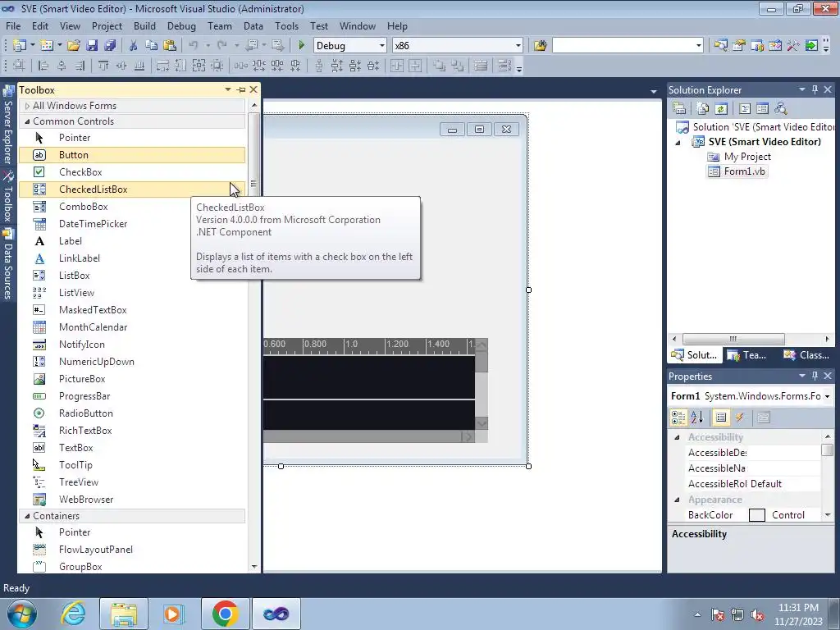Open the Debug menu
Screen dimensions: 840x630
click(181, 26)
